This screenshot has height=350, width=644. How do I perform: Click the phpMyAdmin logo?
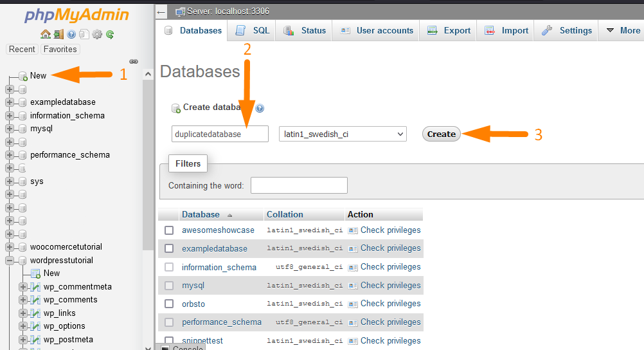pyautogui.click(x=76, y=15)
